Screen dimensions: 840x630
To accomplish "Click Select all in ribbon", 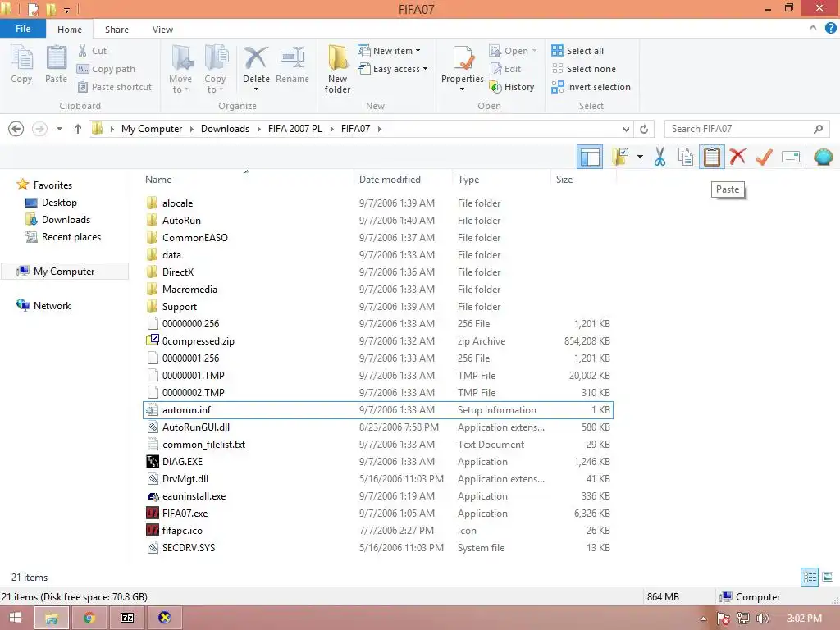I will (577, 51).
